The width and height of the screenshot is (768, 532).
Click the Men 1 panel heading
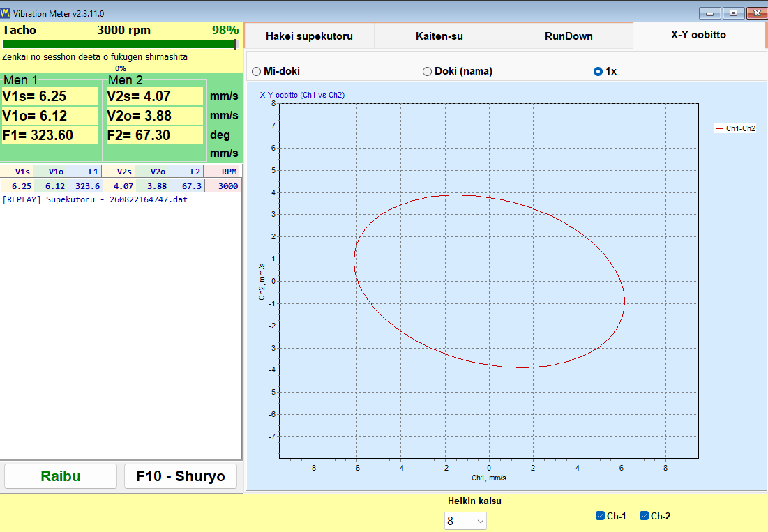[x=20, y=79]
